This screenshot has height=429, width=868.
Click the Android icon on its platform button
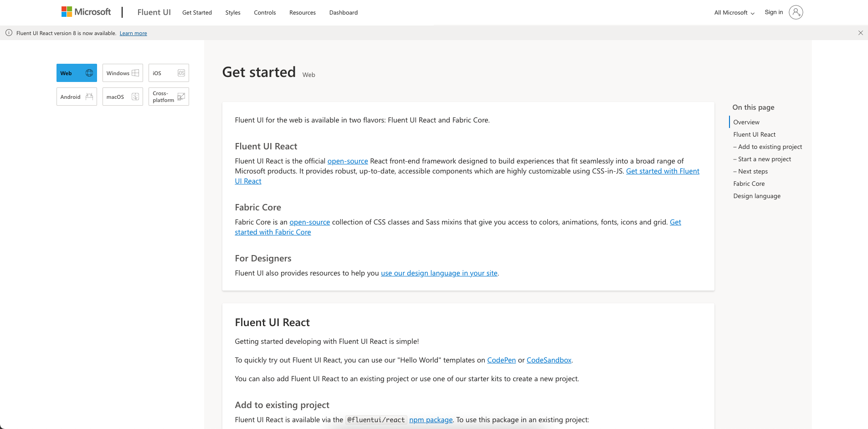(x=89, y=96)
